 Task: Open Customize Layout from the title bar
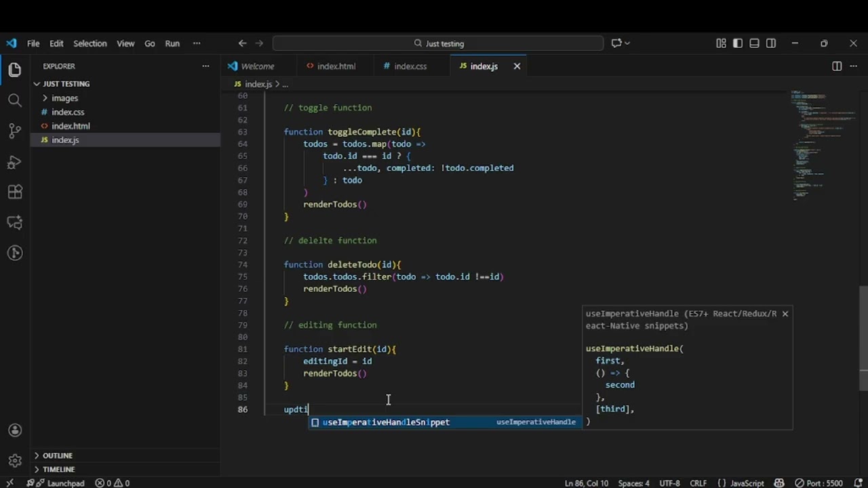click(721, 43)
